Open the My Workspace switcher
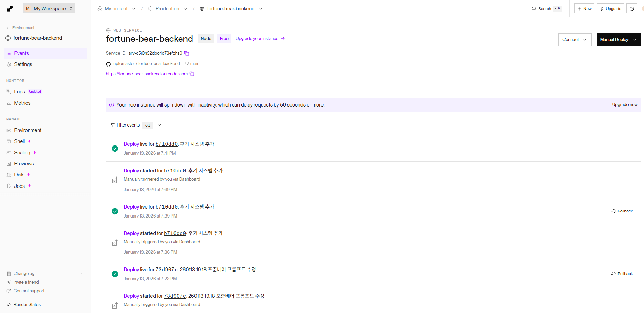The height and width of the screenshot is (313, 644). (49, 9)
